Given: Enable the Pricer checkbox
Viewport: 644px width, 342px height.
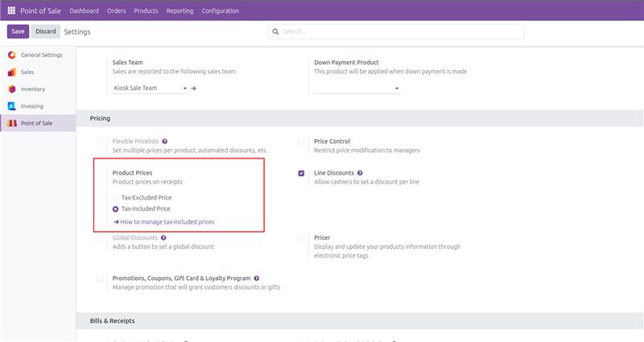Looking at the screenshot, I should [x=301, y=238].
